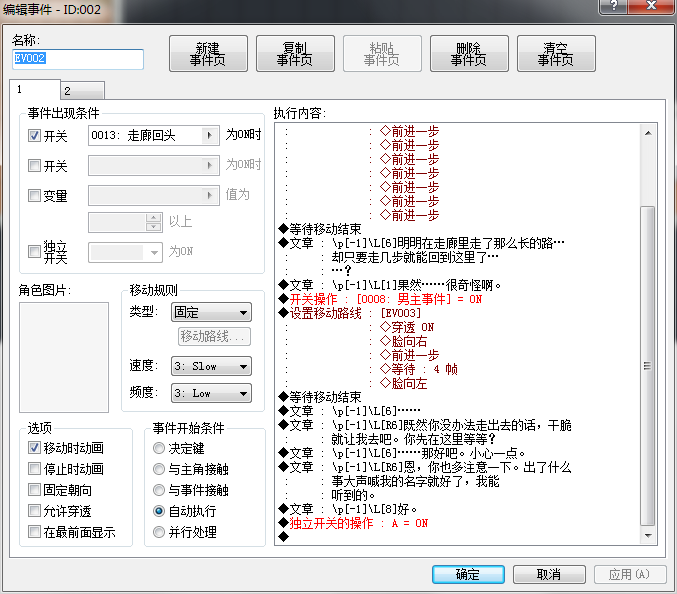Cancel with the 取消 button
Image resolution: width=677 pixels, height=594 pixels.
(549, 574)
